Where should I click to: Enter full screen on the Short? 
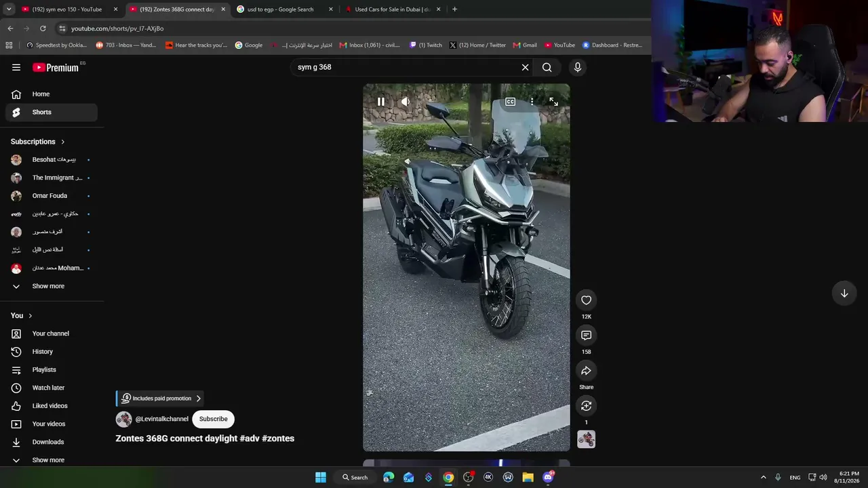click(x=554, y=102)
